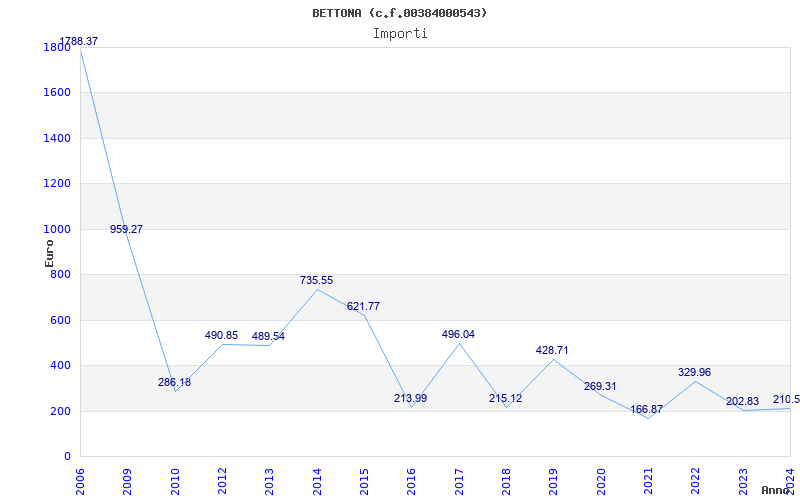Click x-axis year label 2015
This screenshot has width=800, height=500.
coord(364,481)
